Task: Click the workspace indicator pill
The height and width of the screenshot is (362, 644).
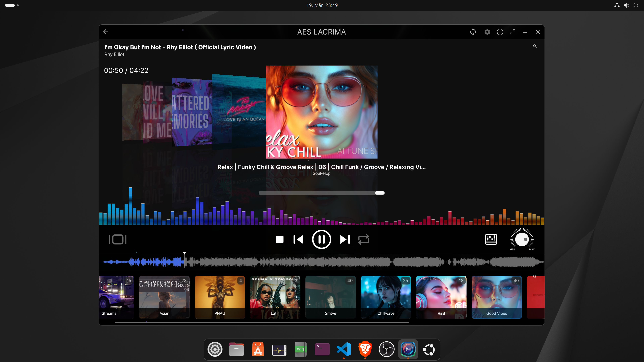Action: point(10,5)
